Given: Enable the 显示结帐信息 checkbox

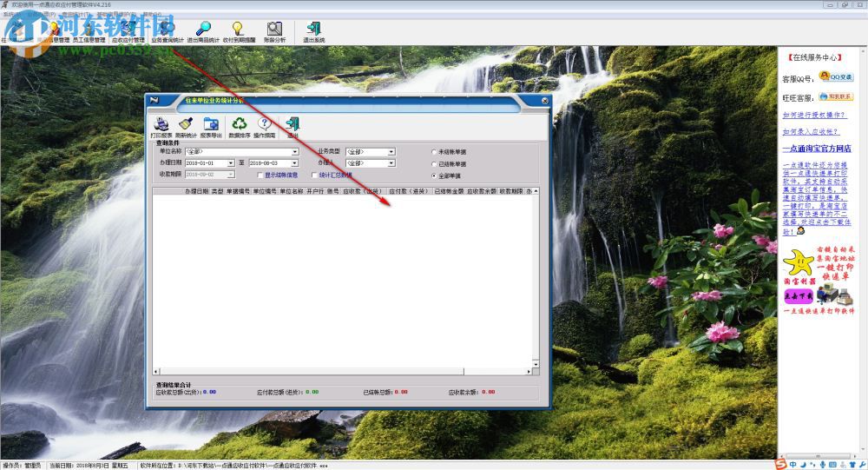Looking at the screenshot, I should coord(260,175).
